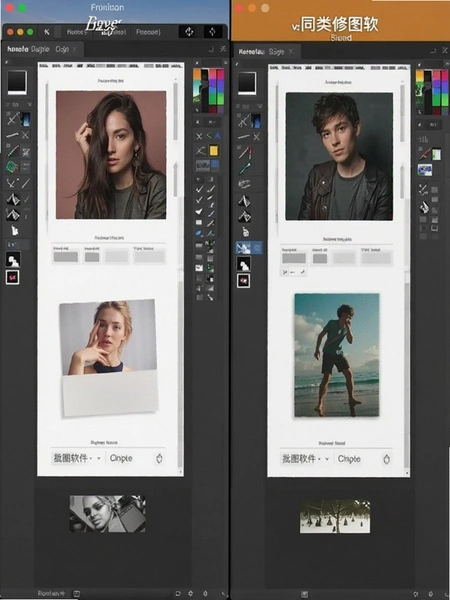
Task: Click the landscape picture icon in right window's panel
Action: point(425,170)
